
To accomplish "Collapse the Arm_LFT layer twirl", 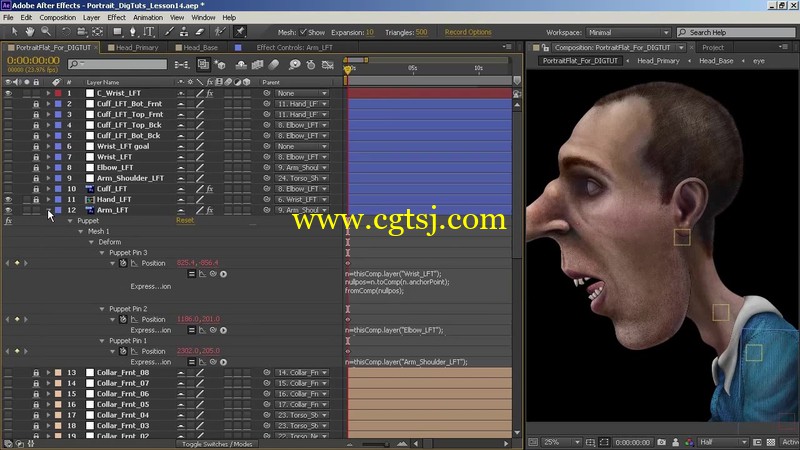I will click(x=48, y=210).
